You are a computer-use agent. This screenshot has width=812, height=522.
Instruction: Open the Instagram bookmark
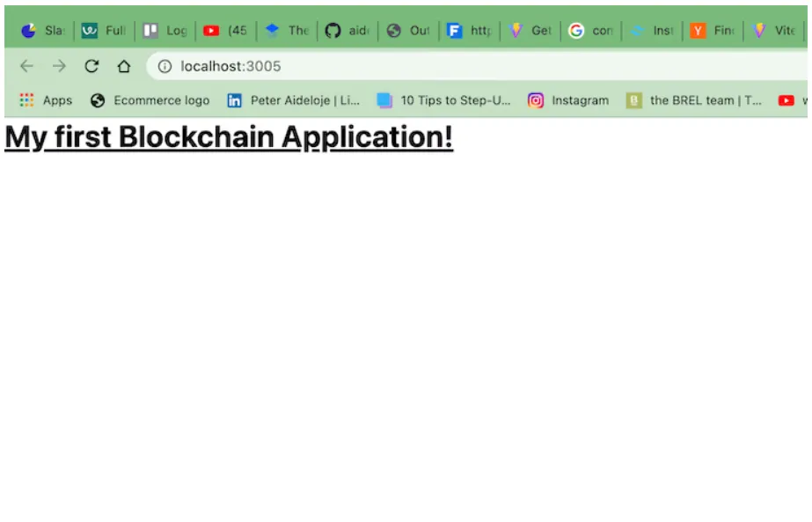click(x=568, y=100)
